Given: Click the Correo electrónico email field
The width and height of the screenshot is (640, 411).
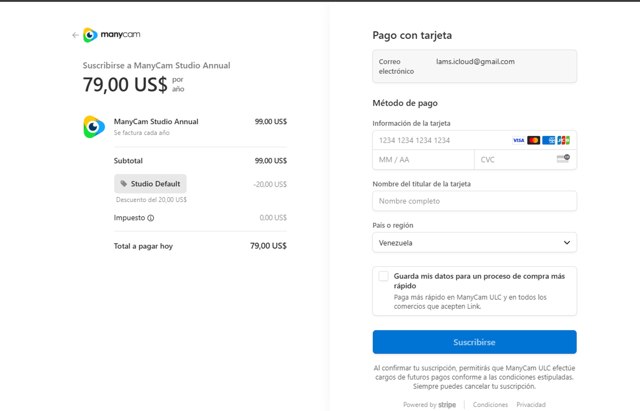Looking at the screenshot, I should click(x=474, y=66).
